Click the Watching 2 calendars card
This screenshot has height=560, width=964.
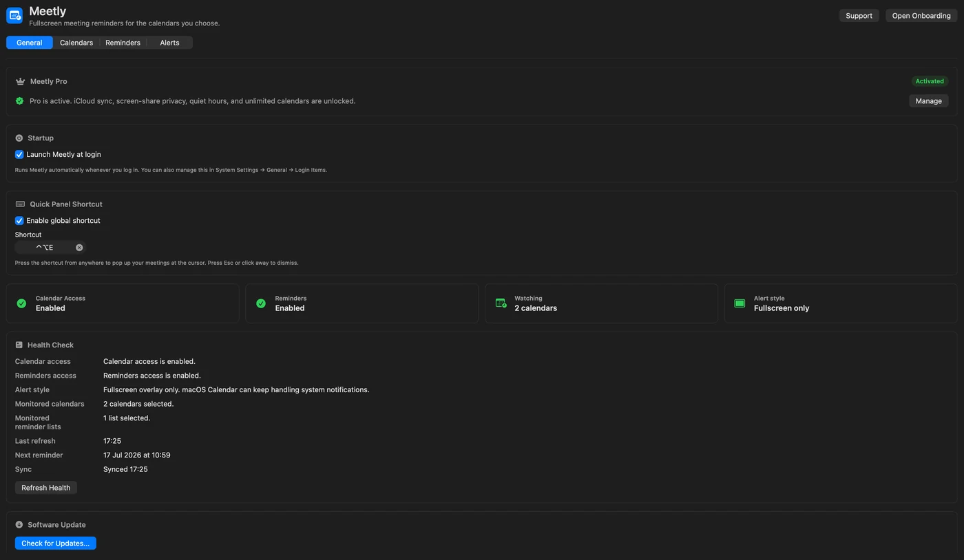[601, 303]
